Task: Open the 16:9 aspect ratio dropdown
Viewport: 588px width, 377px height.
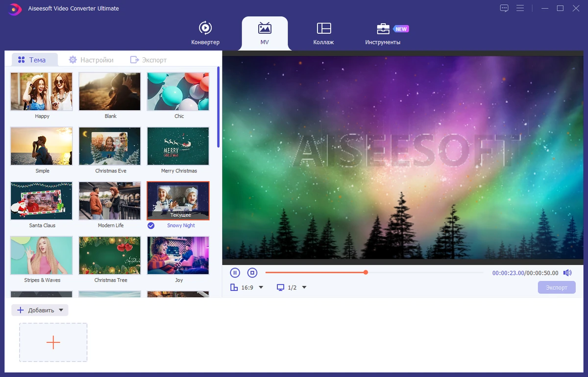Action: [x=261, y=287]
